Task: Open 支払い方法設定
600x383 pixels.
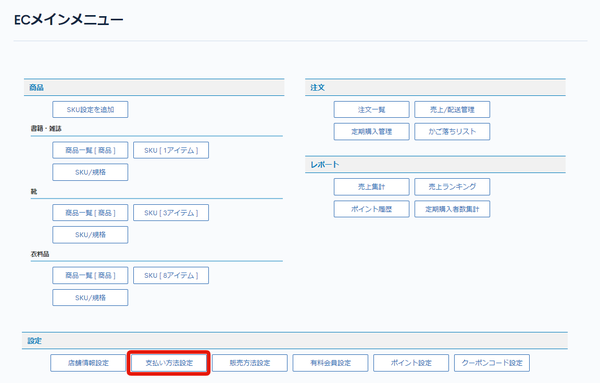Action: pyautogui.click(x=169, y=363)
